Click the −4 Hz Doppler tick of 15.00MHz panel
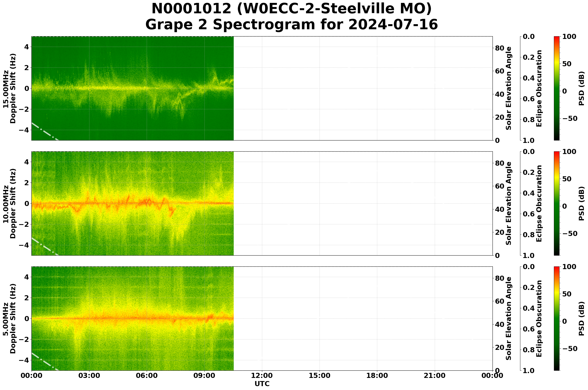Screen dimensions: 588x390 pyautogui.click(x=24, y=130)
